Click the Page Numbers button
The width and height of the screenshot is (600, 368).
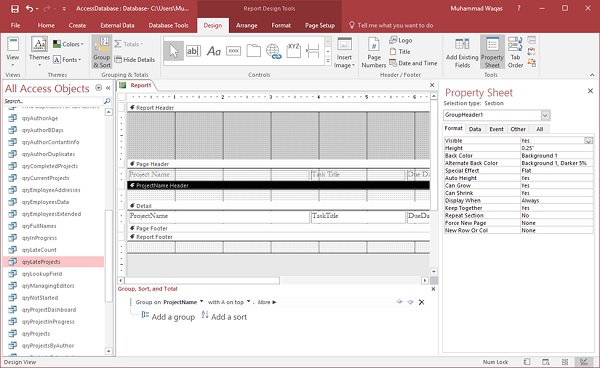coord(373,52)
